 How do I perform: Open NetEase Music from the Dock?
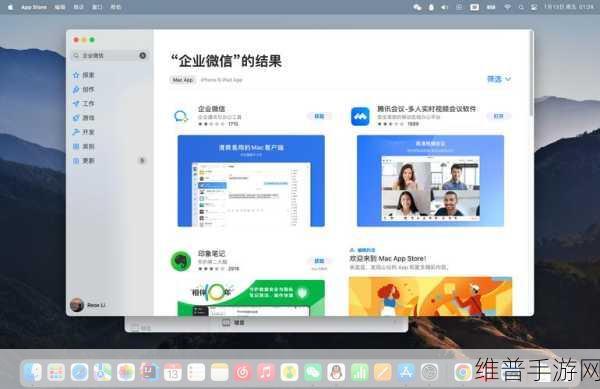click(243, 372)
